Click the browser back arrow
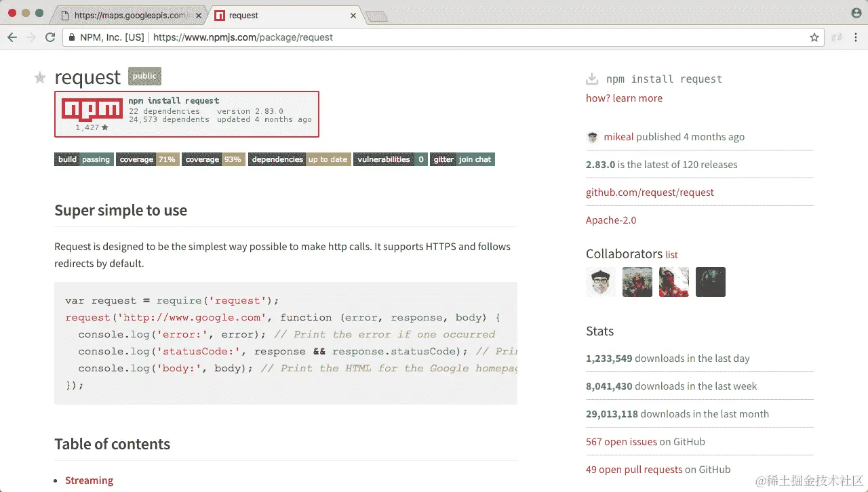The height and width of the screenshot is (492, 868). pos(12,37)
